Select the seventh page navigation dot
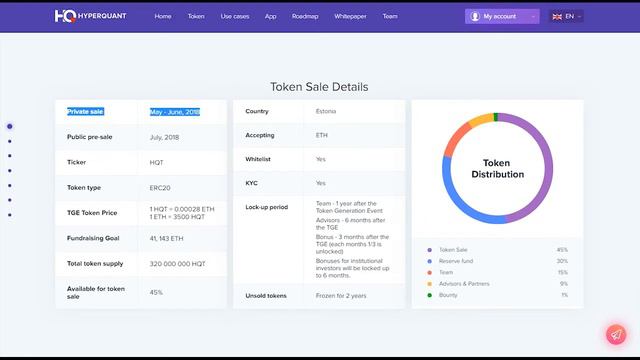This screenshot has width=640, height=360. (10, 215)
